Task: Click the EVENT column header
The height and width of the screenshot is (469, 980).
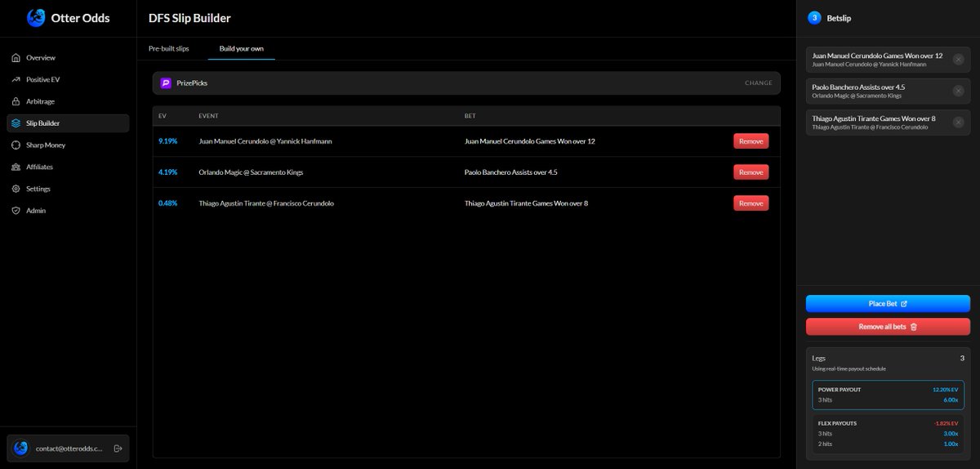Action: [x=208, y=116]
